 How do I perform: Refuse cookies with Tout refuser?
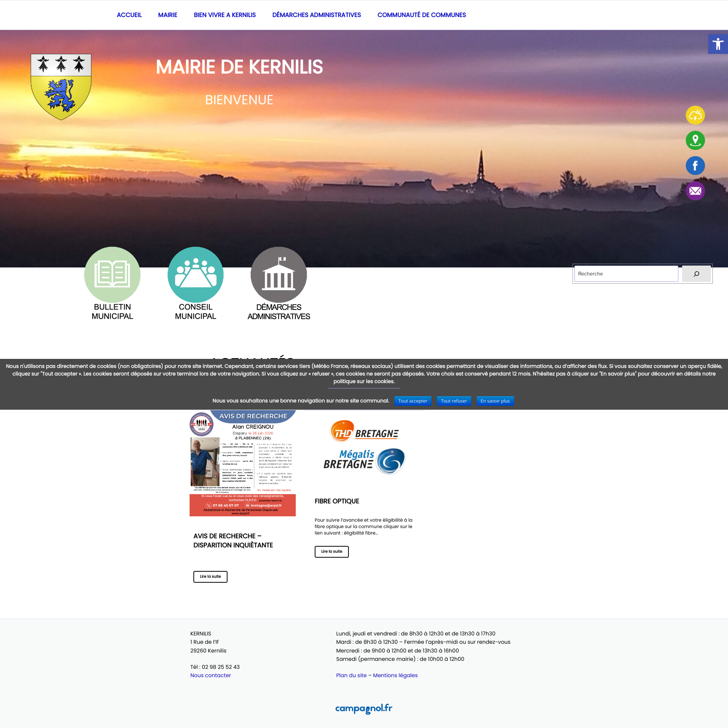click(x=454, y=401)
